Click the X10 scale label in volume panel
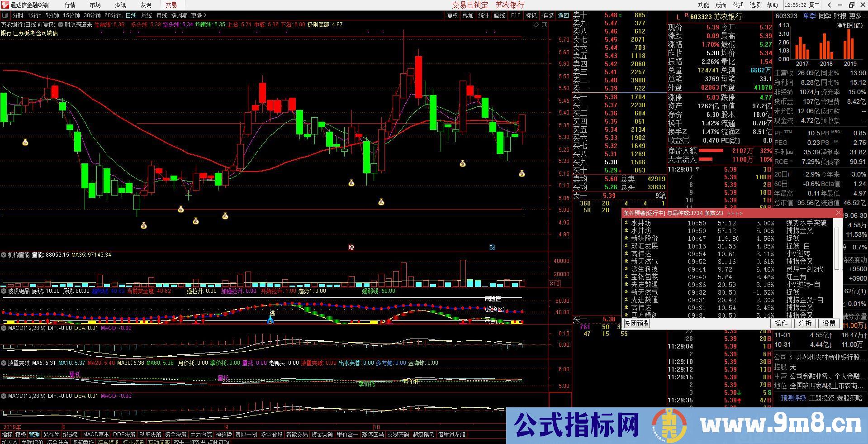The image size is (868, 444). 555,284
